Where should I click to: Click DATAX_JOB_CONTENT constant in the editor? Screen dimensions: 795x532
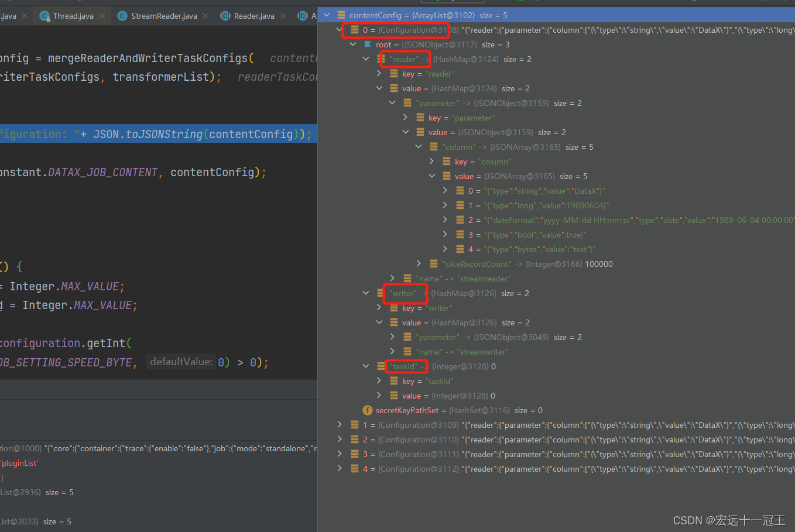coord(103,172)
